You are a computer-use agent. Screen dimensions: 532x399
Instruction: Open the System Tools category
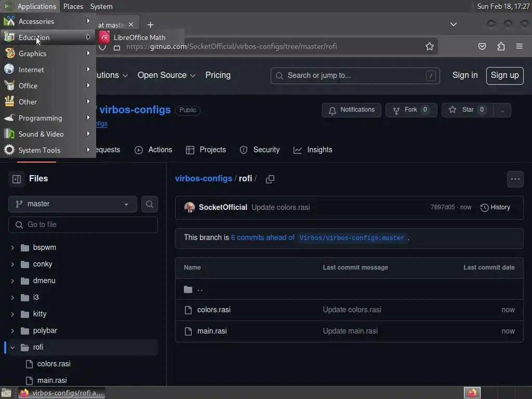(x=48, y=150)
